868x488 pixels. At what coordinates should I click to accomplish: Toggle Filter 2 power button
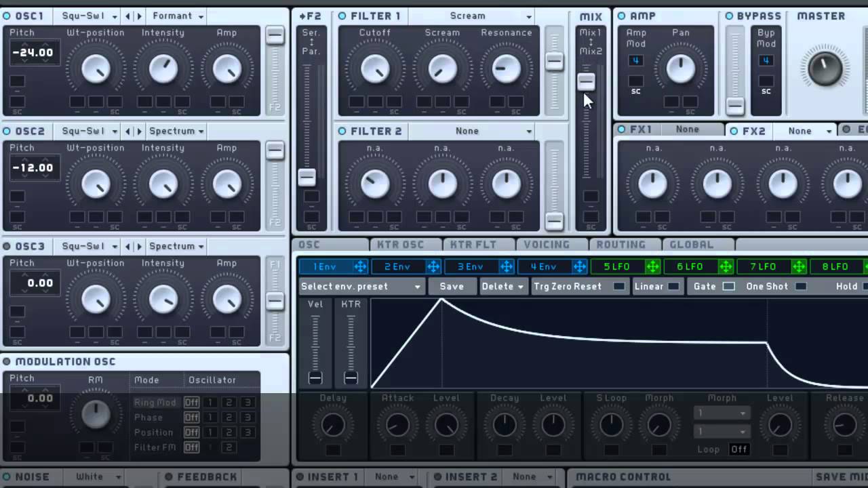click(342, 131)
